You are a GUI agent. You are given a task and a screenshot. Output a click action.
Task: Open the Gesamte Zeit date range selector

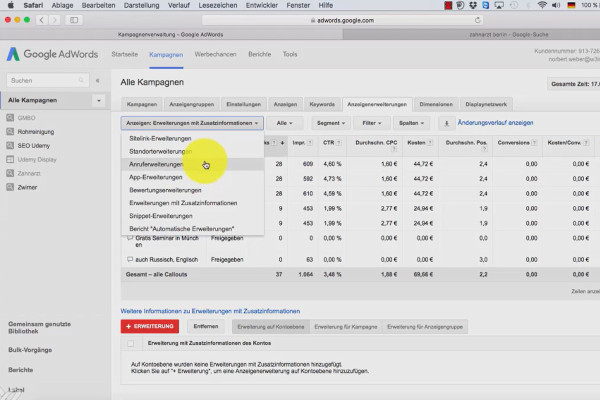[574, 84]
